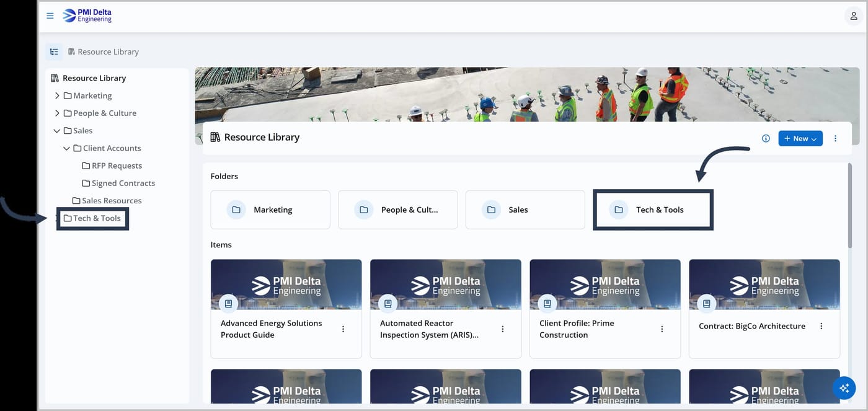Select Signed Contracts in the tree
868x411 pixels.
click(x=118, y=183)
